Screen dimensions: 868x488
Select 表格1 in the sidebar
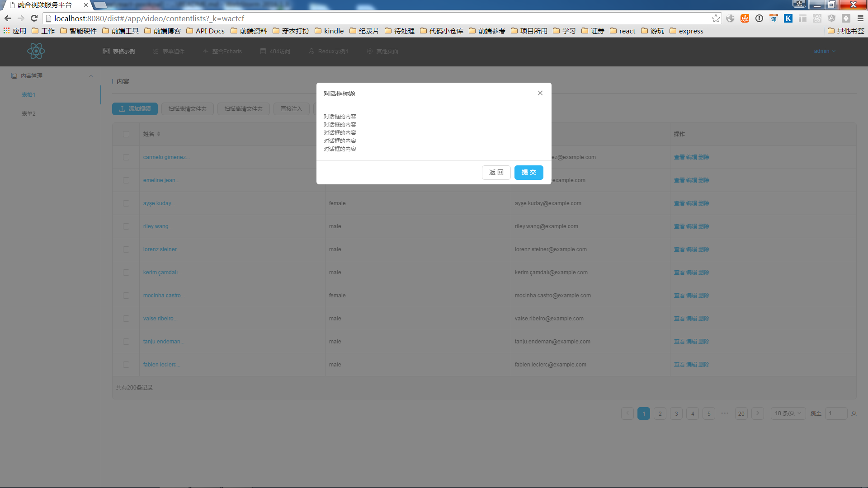pyautogui.click(x=28, y=95)
